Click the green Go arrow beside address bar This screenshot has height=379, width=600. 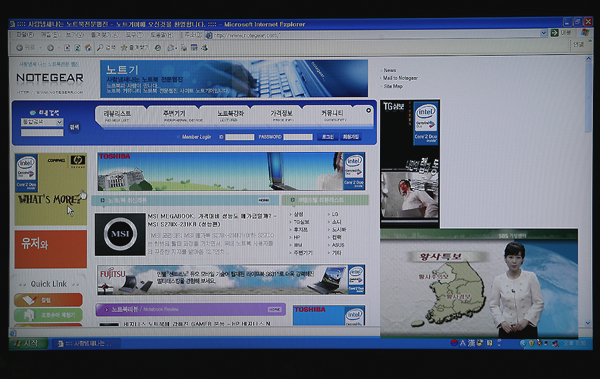(x=554, y=33)
